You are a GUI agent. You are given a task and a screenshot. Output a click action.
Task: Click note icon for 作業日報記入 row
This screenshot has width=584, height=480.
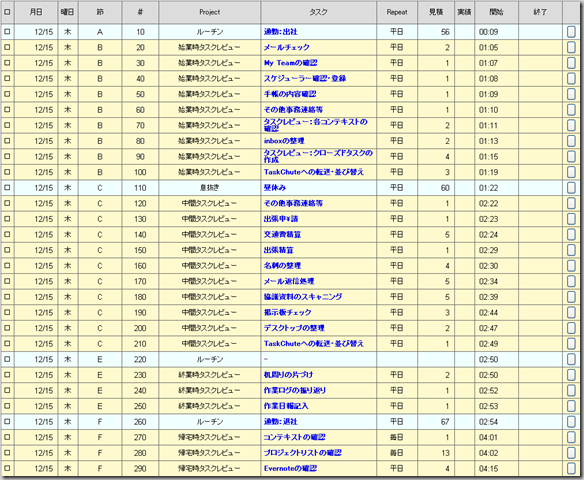[571, 406]
